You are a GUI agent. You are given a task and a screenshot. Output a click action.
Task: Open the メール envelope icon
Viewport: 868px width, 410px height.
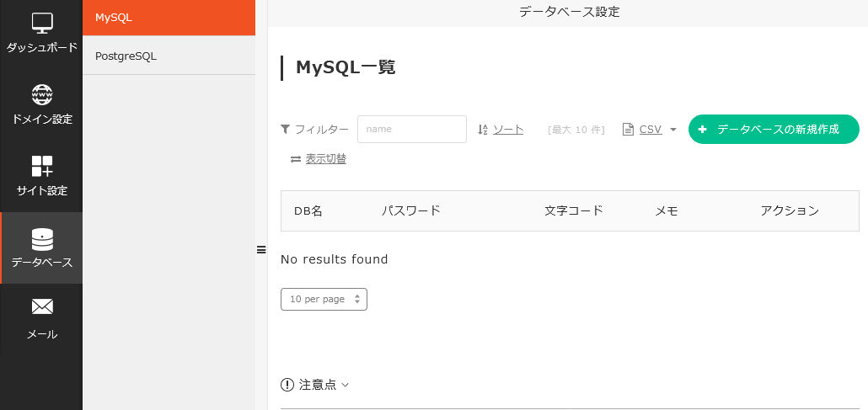click(42, 306)
